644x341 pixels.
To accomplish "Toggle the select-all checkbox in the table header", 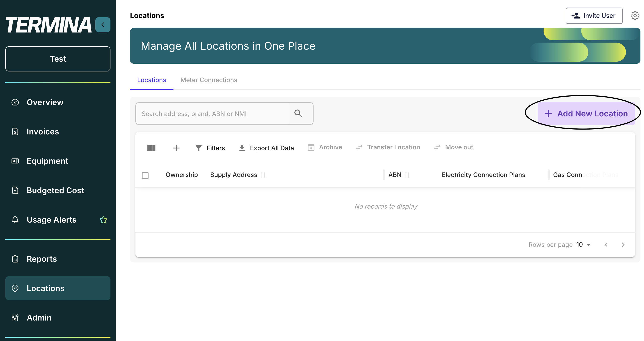I will point(145,175).
